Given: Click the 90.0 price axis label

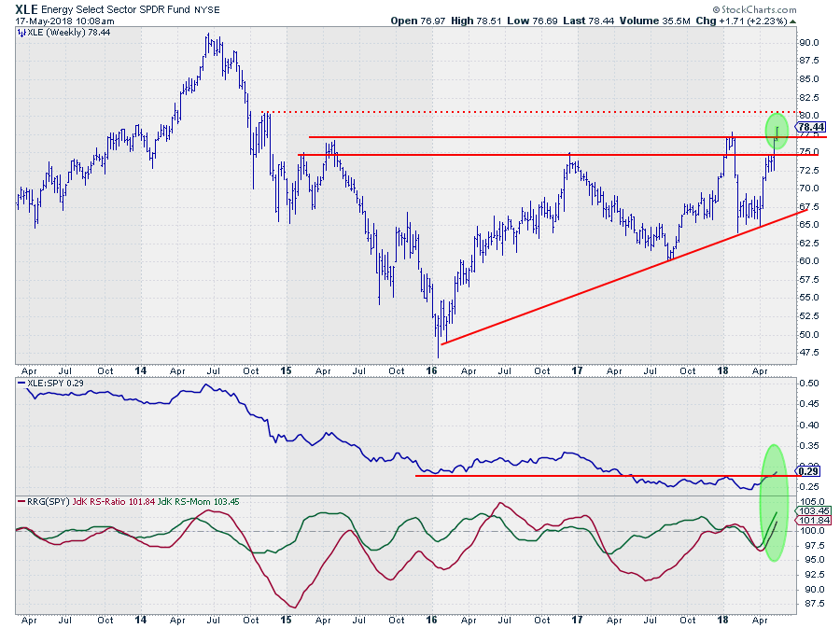Looking at the screenshot, I should pyautogui.click(x=808, y=43).
